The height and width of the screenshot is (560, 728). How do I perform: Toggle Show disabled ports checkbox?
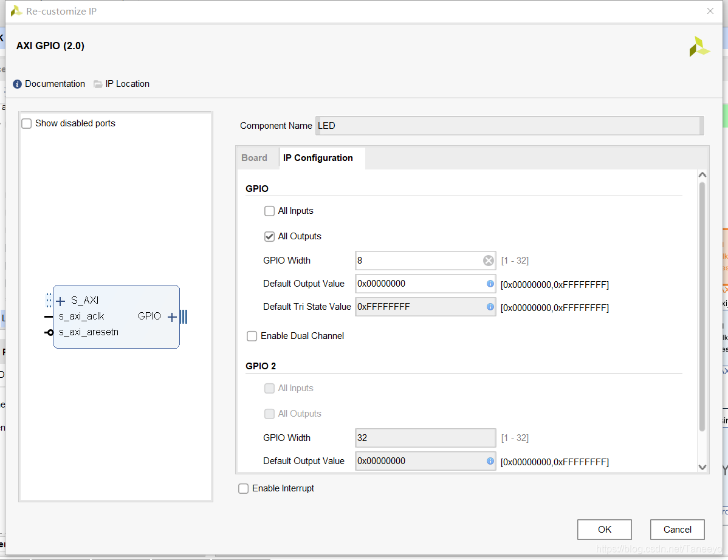tap(27, 123)
